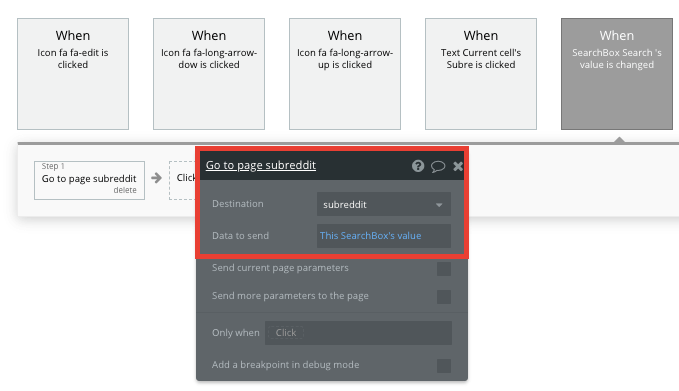Click the Go to page subreddit title
The width and height of the screenshot is (679, 391).
pyautogui.click(x=261, y=165)
